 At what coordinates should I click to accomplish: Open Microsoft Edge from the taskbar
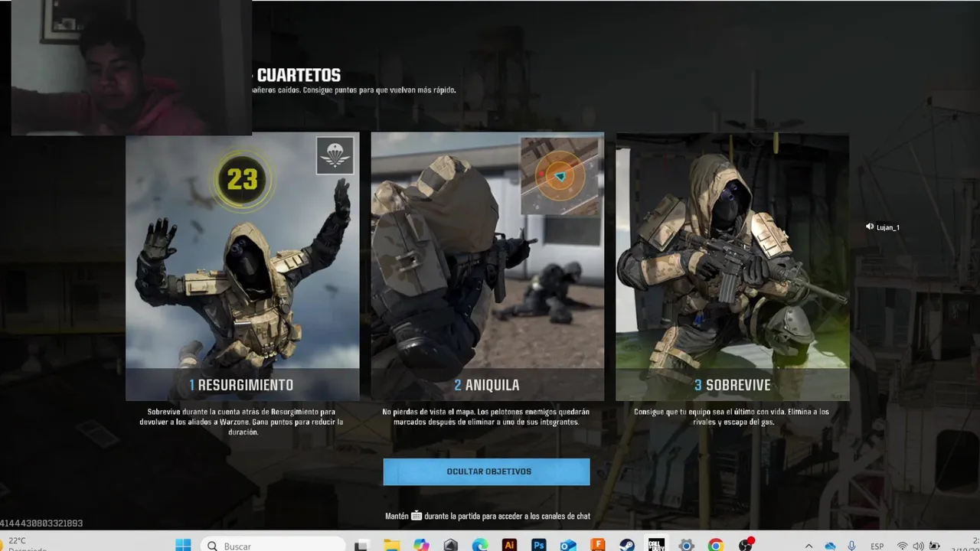click(x=480, y=545)
